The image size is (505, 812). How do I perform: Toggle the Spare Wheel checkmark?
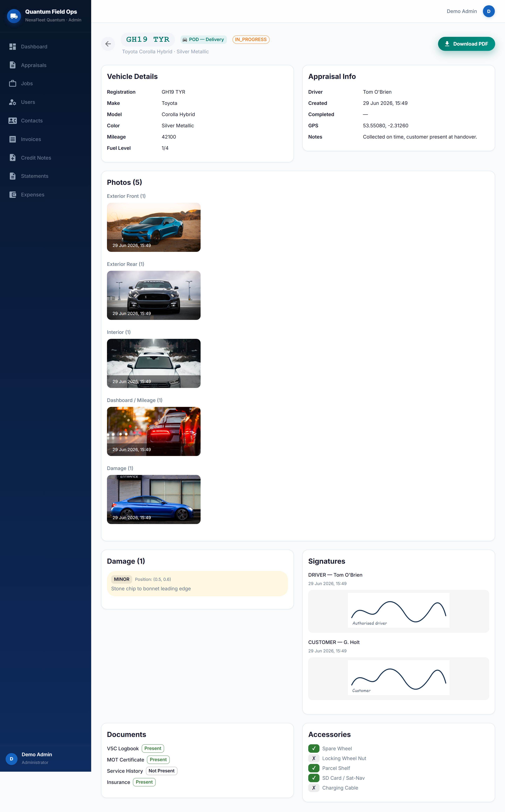point(314,749)
